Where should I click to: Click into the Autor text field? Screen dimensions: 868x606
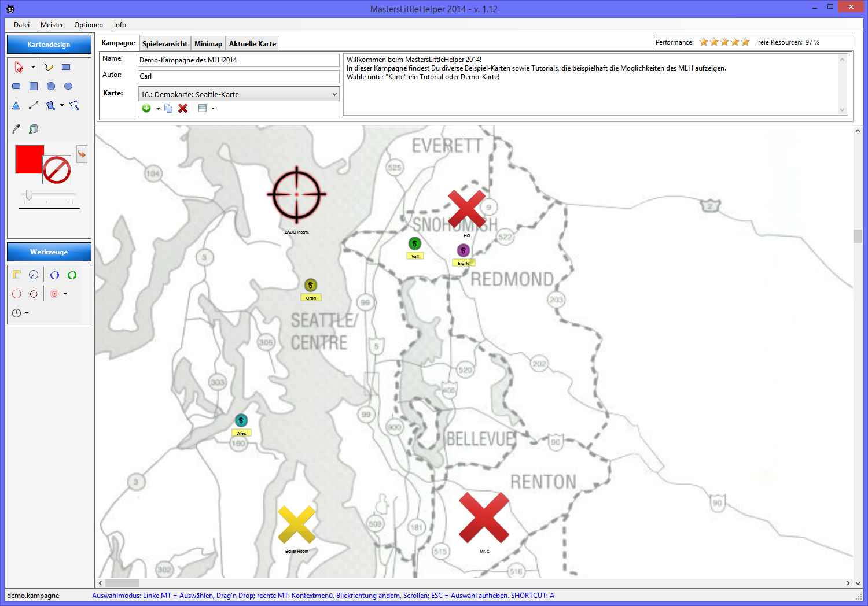point(238,76)
